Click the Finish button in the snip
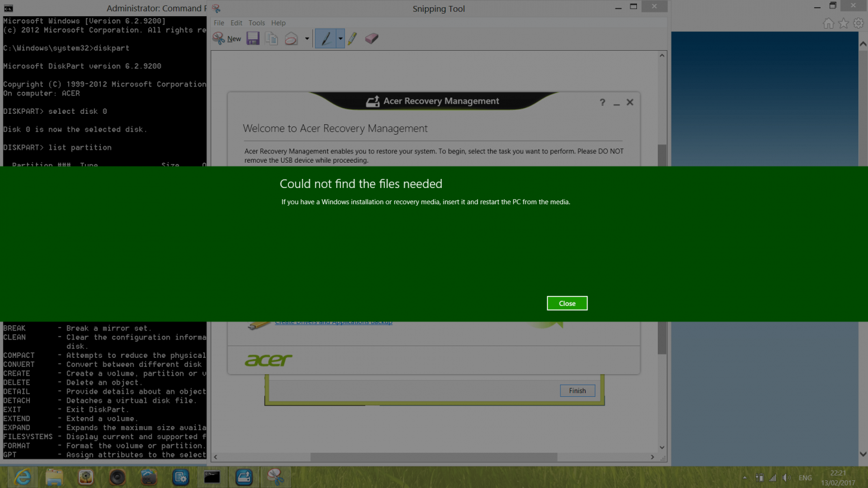This screenshot has height=488, width=868. [577, 390]
